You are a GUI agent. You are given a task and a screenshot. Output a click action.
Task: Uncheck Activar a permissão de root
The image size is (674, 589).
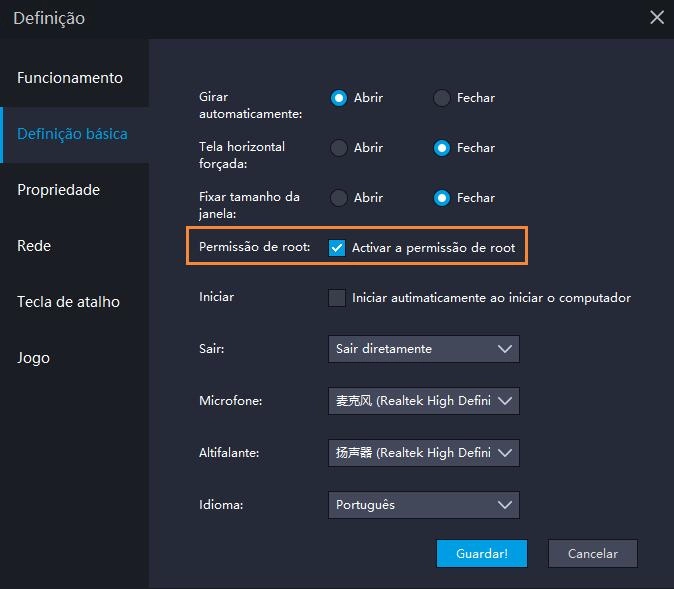click(x=337, y=248)
